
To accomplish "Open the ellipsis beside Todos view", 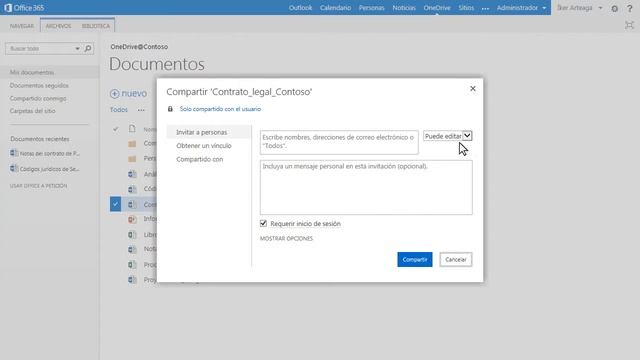I will pos(141,110).
